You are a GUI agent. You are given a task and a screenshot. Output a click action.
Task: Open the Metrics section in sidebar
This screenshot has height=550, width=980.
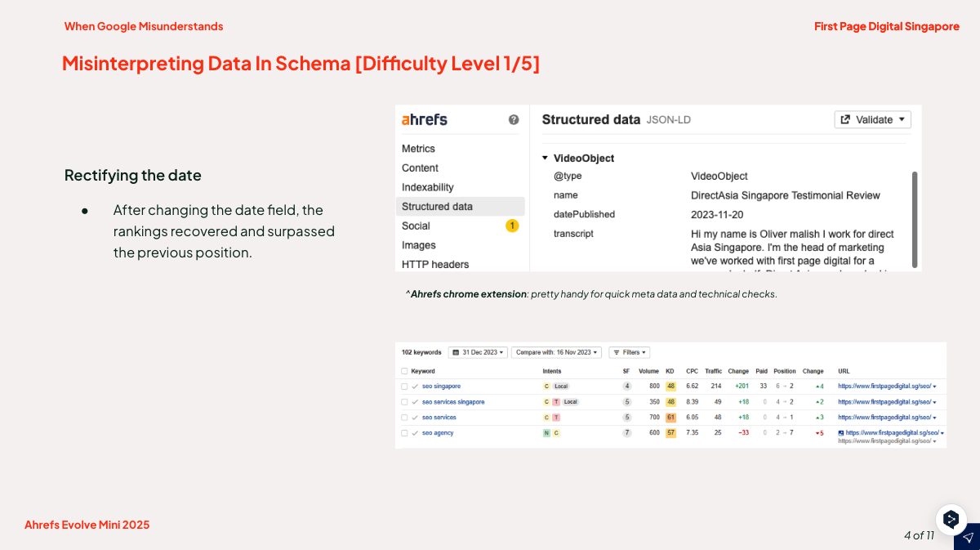pyautogui.click(x=418, y=149)
